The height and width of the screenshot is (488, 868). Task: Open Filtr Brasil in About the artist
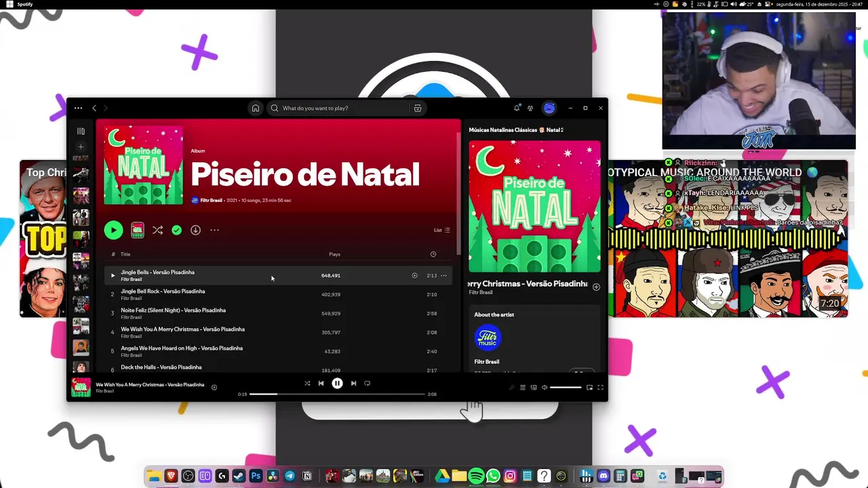pos(487,362)
